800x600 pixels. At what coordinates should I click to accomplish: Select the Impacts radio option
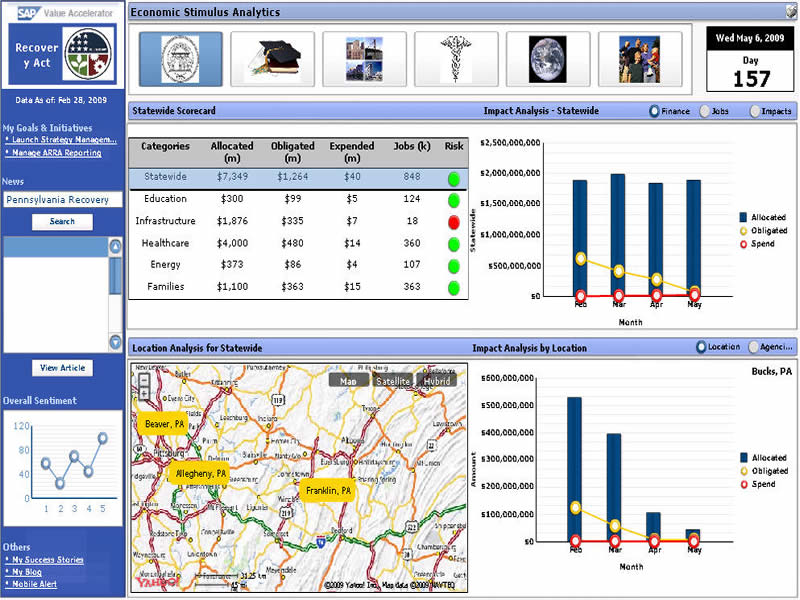(755, 111)
